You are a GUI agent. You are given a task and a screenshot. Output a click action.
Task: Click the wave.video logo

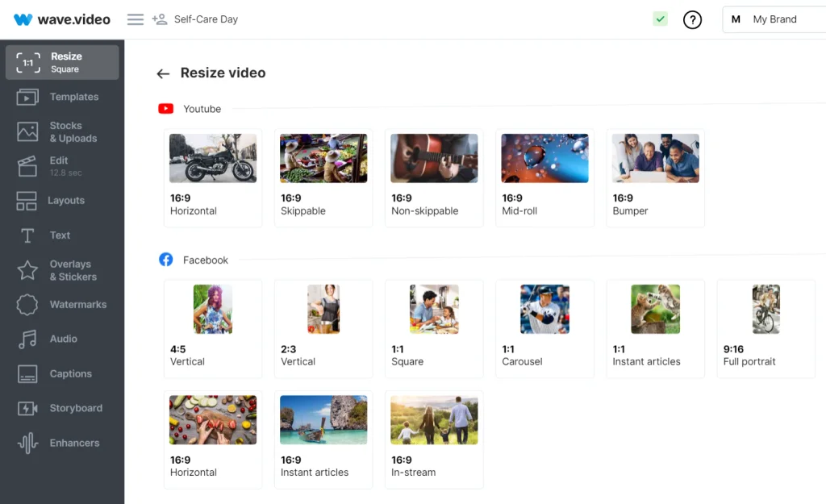coord(62,19)
